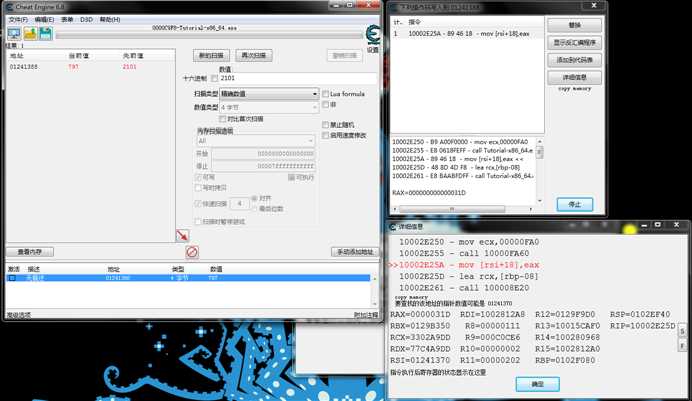Toggle pause game while scanning checkbox
Screen dimensions: 692x401
[x=198, y=221]
